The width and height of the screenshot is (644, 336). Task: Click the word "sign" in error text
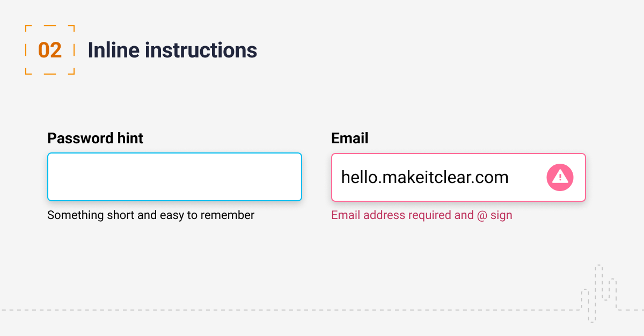502,215
